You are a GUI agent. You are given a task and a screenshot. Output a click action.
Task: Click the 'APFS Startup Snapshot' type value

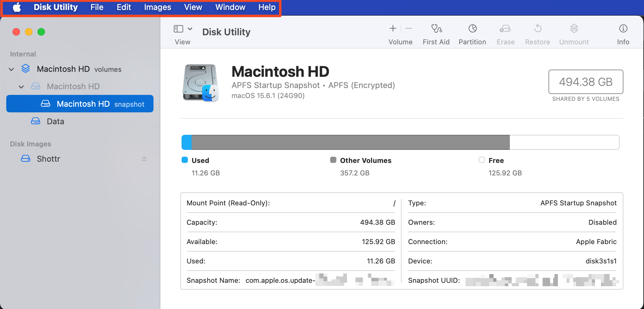(x=578, y=203)
